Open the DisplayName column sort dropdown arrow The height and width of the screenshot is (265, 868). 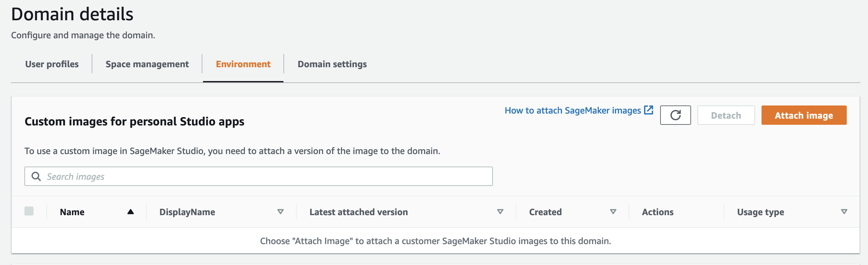(280, 212)
